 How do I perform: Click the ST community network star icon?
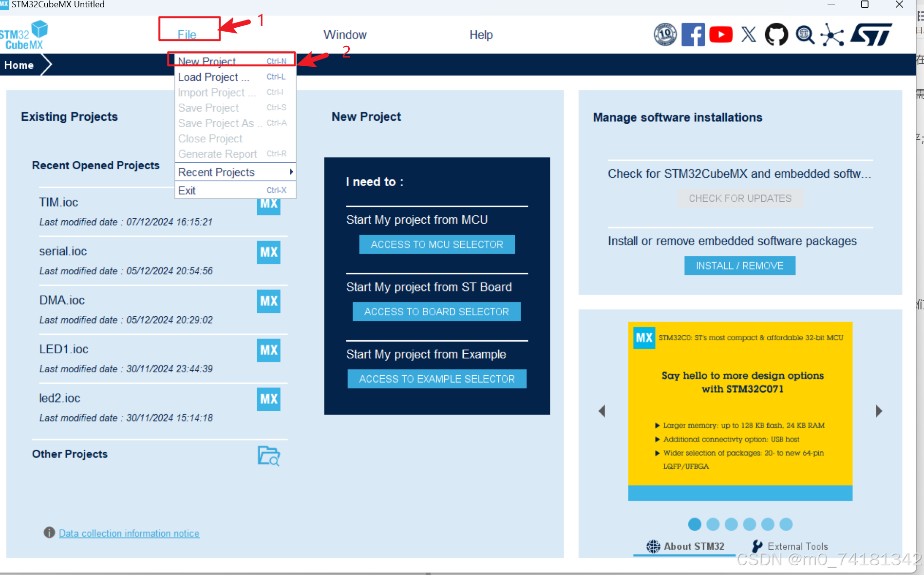[x=832, y=35]
